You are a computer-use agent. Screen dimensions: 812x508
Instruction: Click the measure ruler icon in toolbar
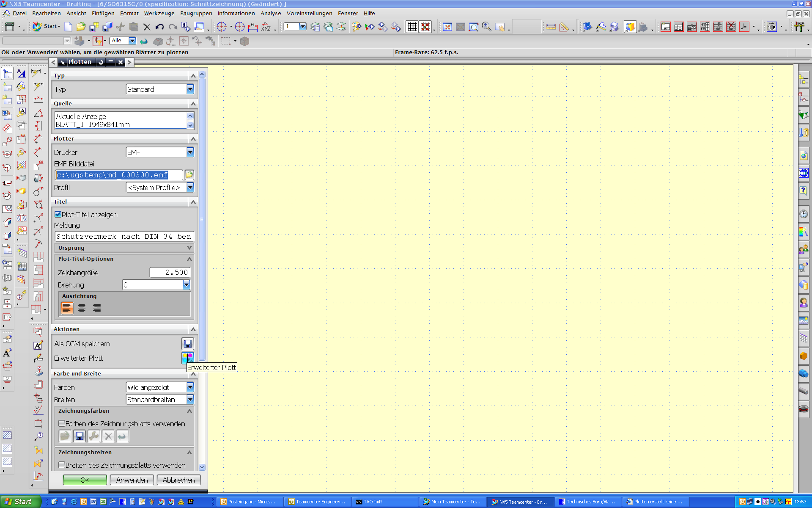pos(551,27)
